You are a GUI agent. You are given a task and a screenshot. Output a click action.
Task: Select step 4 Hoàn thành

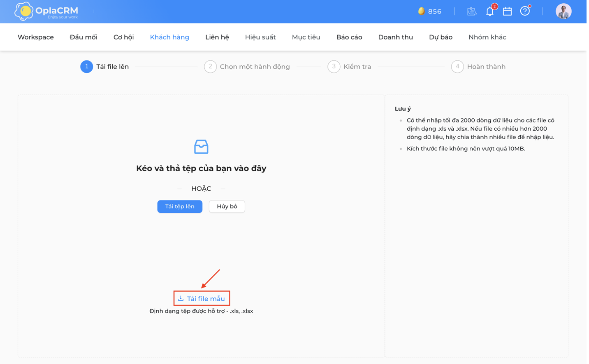(x=478, y=67)
